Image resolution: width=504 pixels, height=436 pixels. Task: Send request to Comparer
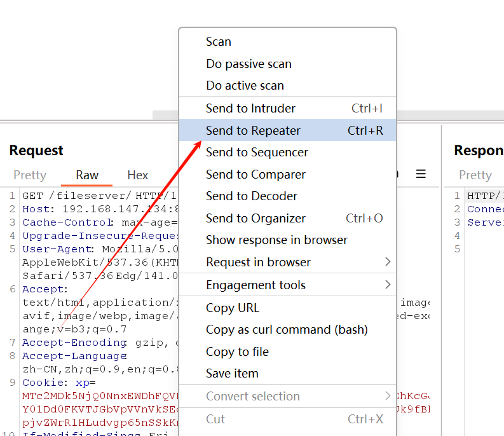pyautogui.click(x=255, y=174)
